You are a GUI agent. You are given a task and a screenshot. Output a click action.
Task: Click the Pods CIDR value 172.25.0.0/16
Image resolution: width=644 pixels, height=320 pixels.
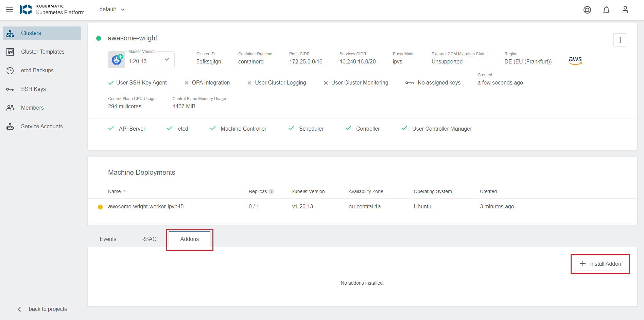point(306,61)
